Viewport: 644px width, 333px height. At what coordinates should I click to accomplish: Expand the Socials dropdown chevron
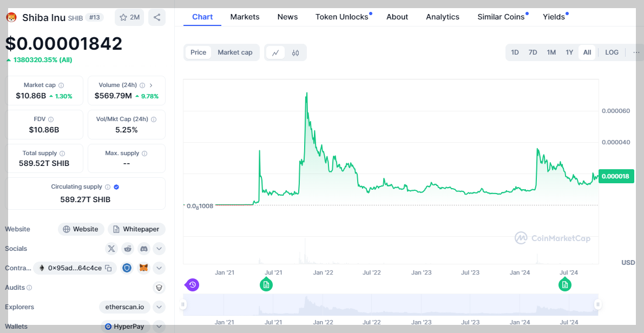(159, 249)
